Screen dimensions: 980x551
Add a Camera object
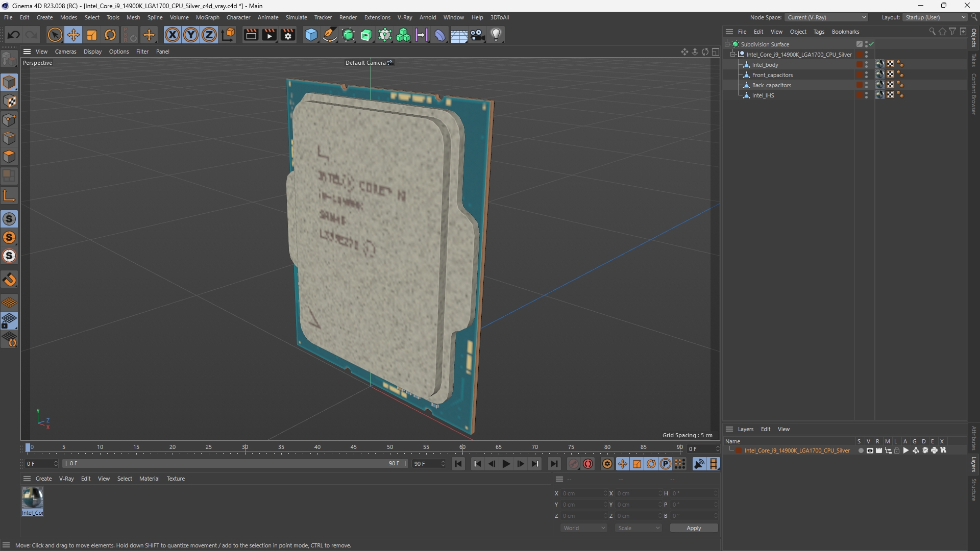(x=478, y=35)
